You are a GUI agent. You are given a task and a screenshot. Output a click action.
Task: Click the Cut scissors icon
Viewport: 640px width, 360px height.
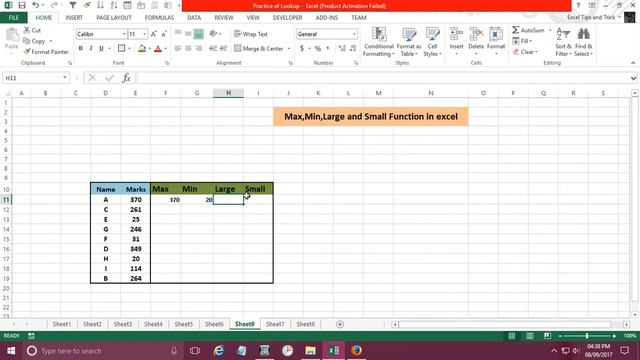(x=27, y=30)
